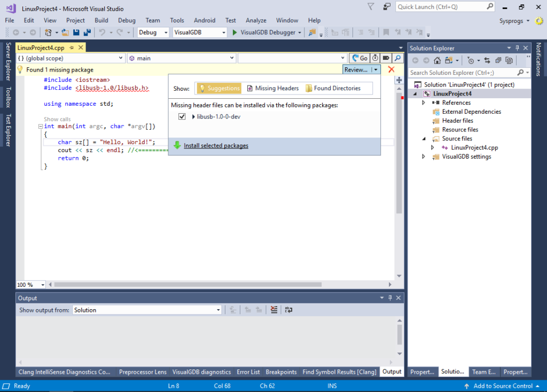Open the Build menu

coord(101,20)
